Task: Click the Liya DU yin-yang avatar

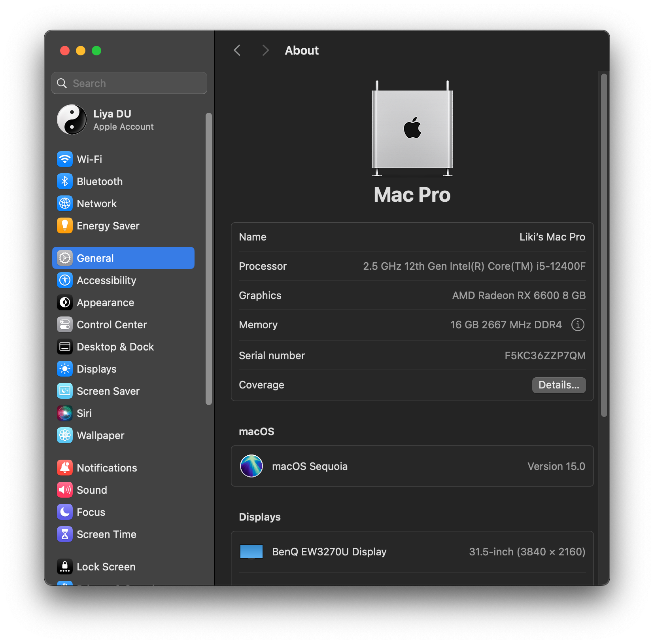Action: (72, 119)
